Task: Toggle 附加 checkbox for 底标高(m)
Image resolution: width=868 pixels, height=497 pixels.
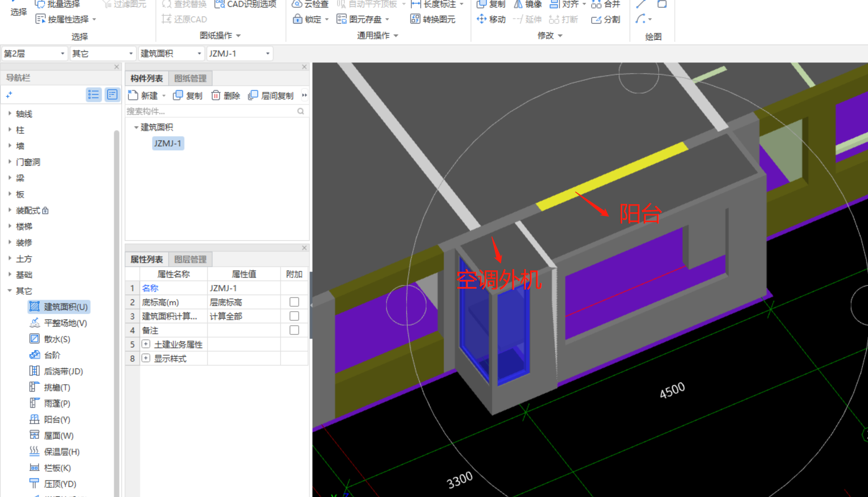Action: click(294, 302)
